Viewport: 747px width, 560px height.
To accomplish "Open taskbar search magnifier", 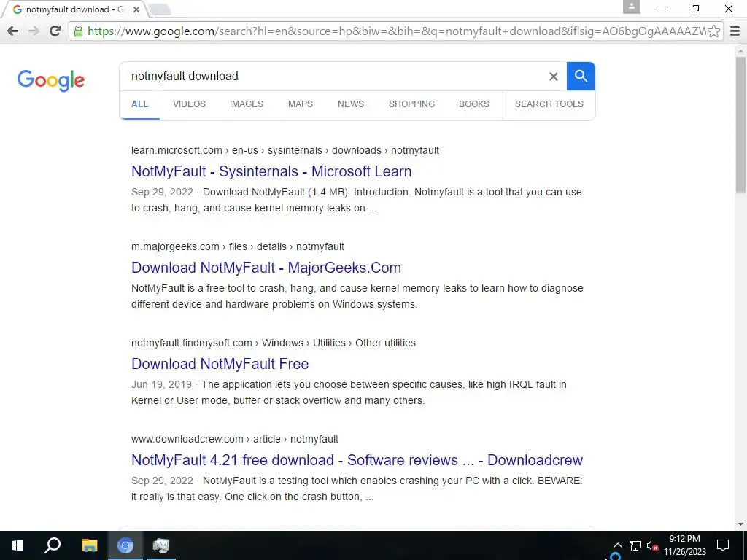I will point(53,545).
